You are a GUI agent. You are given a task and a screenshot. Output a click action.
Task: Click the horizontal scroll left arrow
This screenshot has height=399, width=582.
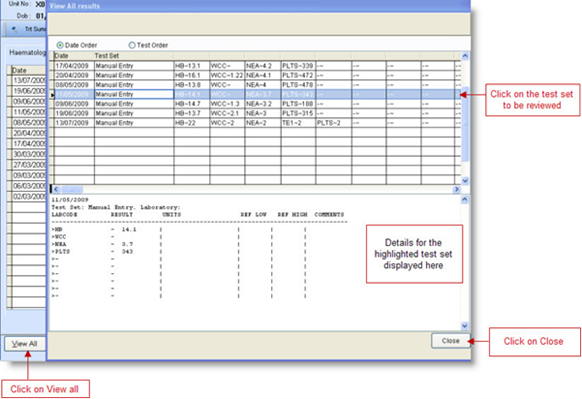pyautogui.click(x=56, y=189)
